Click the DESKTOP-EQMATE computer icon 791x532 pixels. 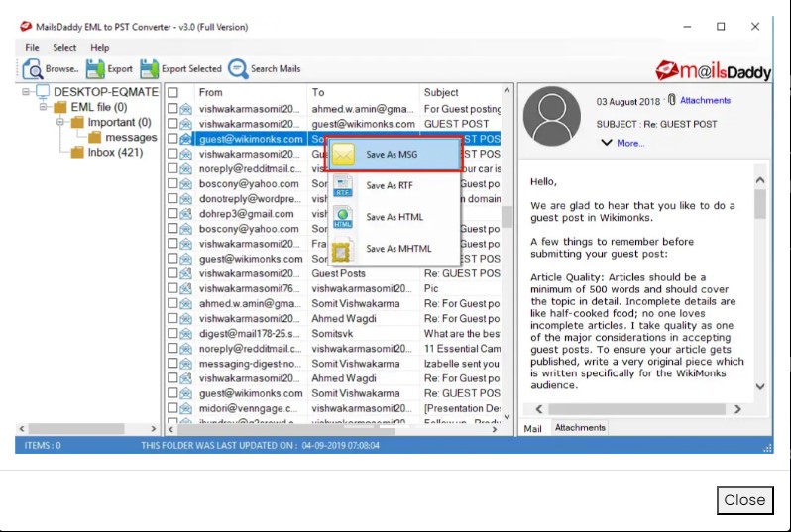tap(43, 92)
